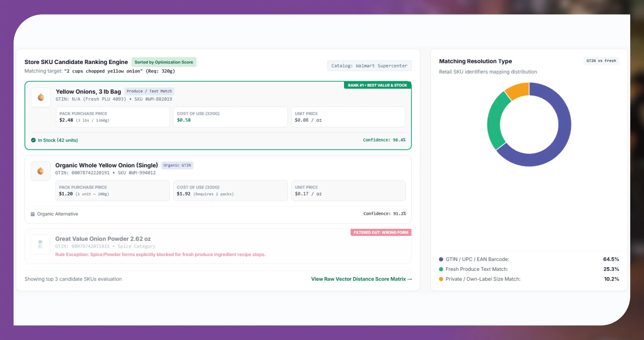This screenshot has width=644, height=340.
Task: Click the Matching target chopped yellow onion text
Action: coord(100,71)
